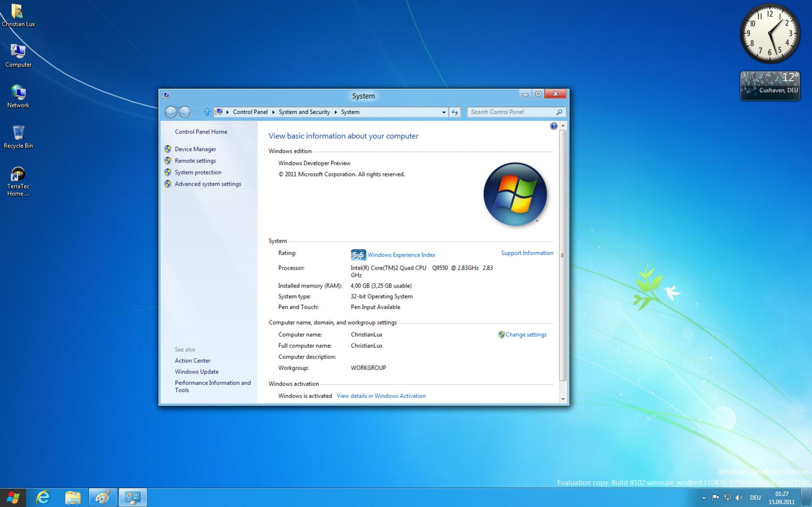Image resolution: width=812 pixels, height=507 pixels.
Task: Open the Recycle Bin desktop icon
Action: point(18,137)
